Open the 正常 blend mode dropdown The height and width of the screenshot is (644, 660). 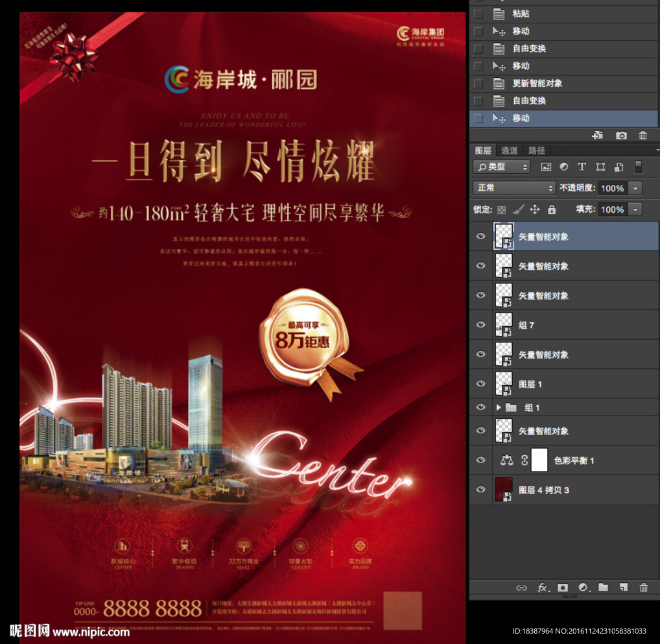click(515, 188)
